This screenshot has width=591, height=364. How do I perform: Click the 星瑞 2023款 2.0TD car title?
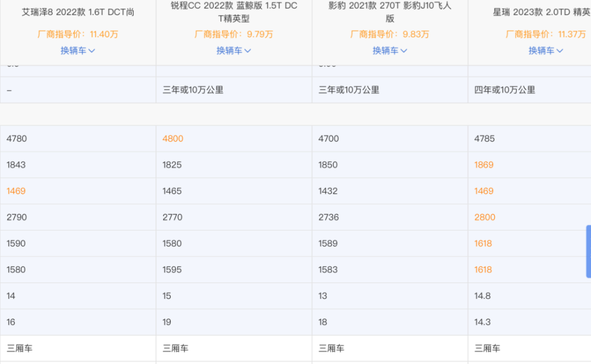click(x=541, y=12)
